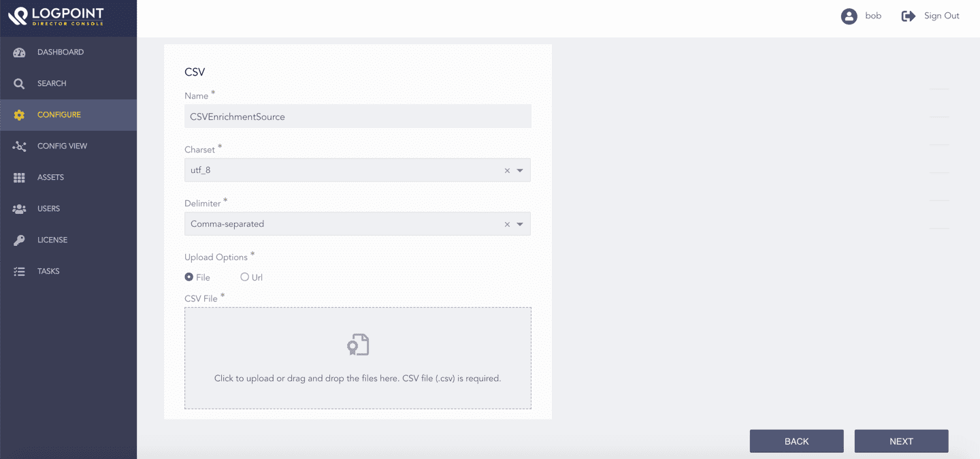Click the Tasks checklist icon
This screenshot has height=459, width=980.
[x=19, y=272]
